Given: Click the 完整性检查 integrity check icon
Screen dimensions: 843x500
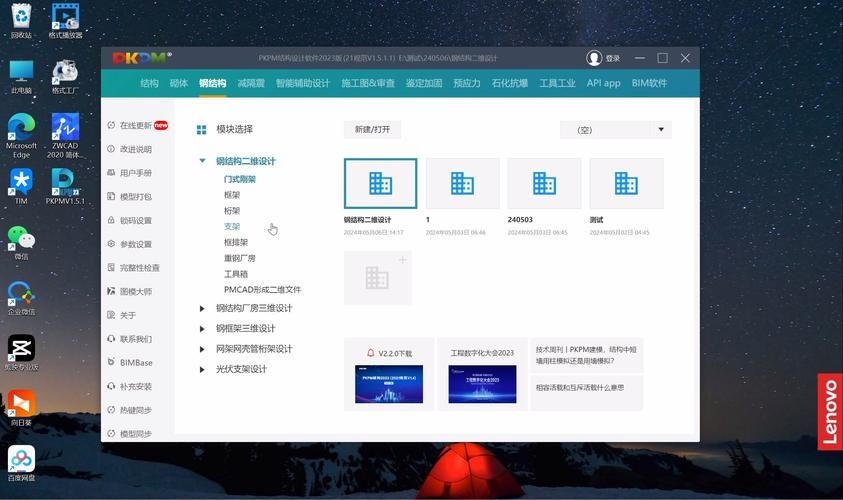Looking at the screenshot, I should tap(111, 268).
